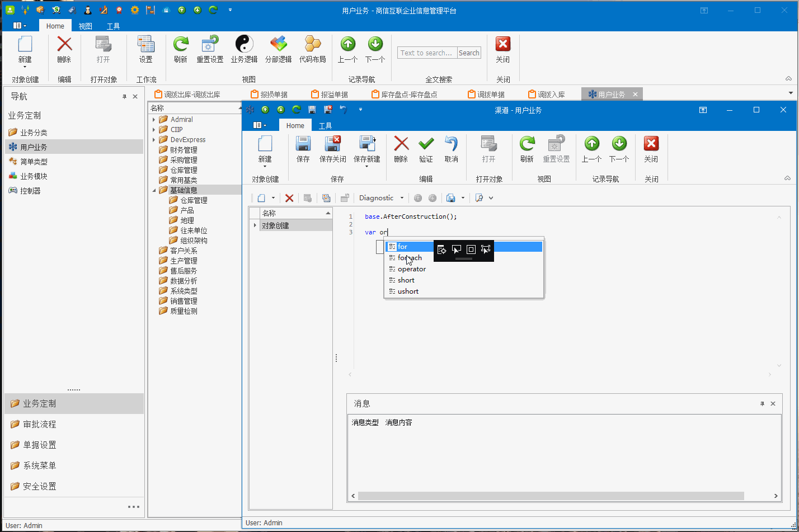Open the 报损单据 document tab
This screenshot has width=799, height=532.
(x=269, y=95)
